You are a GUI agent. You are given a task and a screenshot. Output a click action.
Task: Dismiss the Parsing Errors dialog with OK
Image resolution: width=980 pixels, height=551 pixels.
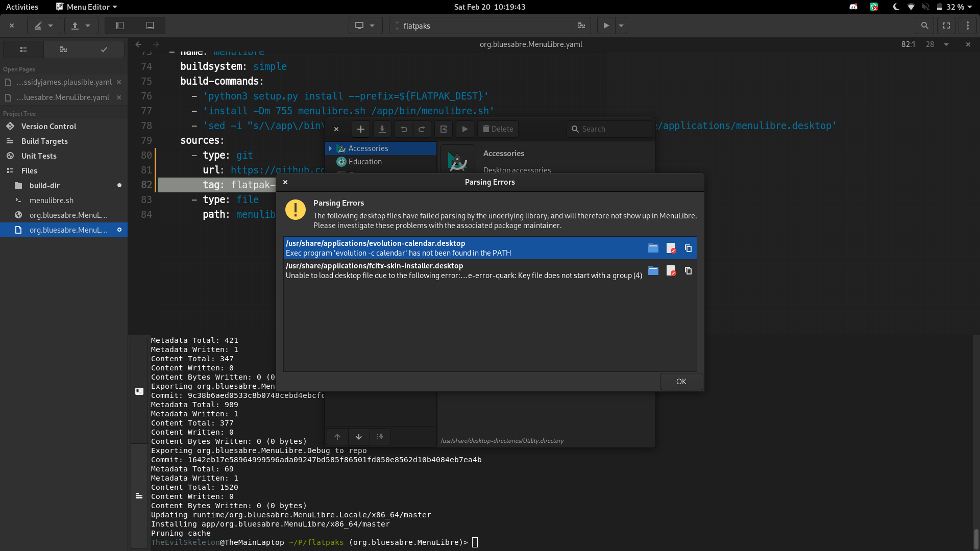coord(681,381)
